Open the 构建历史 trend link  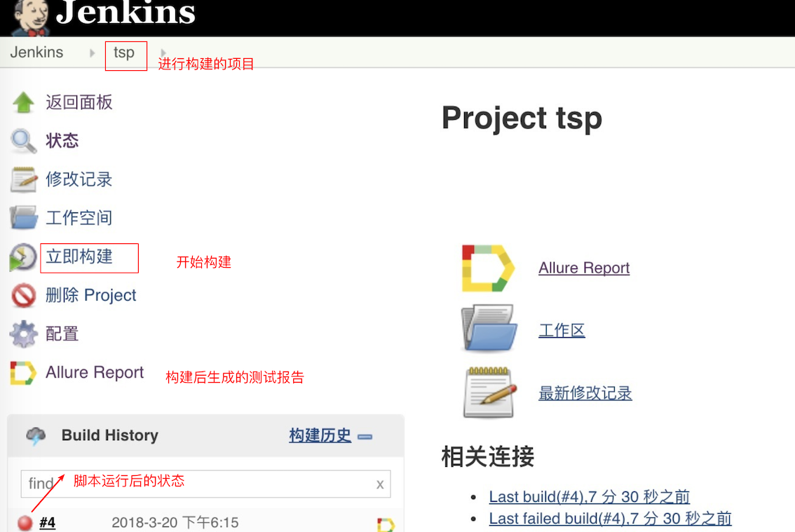(320, 435)
